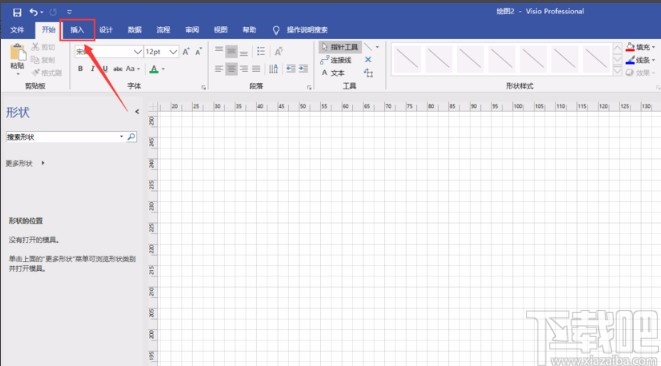
Task: Open the 文件 (File) tab
Action: 17,30
